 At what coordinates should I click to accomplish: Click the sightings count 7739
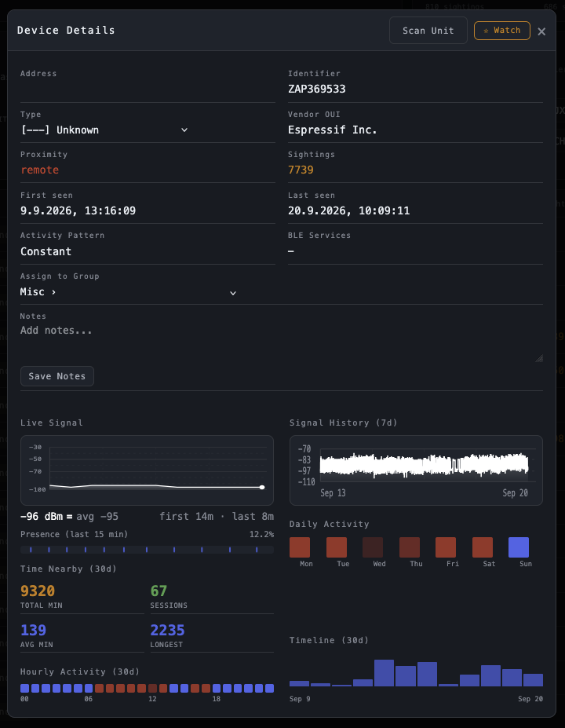(x=301, y=170)
